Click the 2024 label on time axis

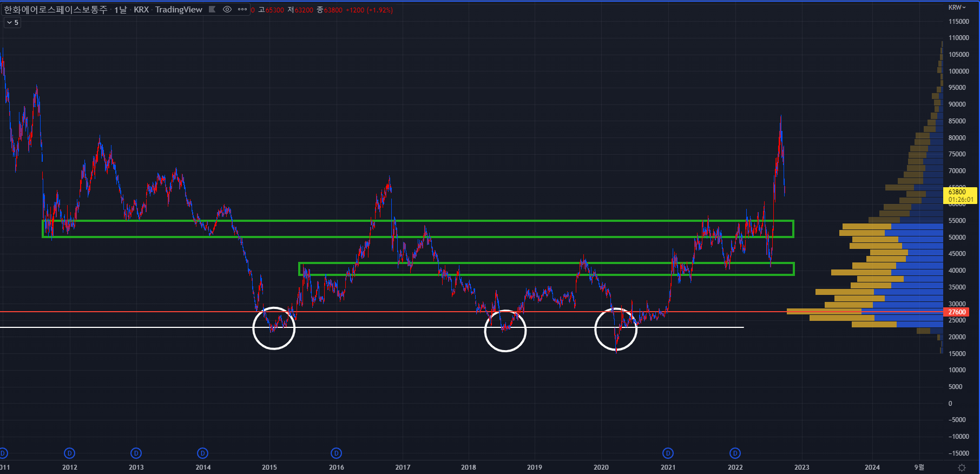click(872, 468)
